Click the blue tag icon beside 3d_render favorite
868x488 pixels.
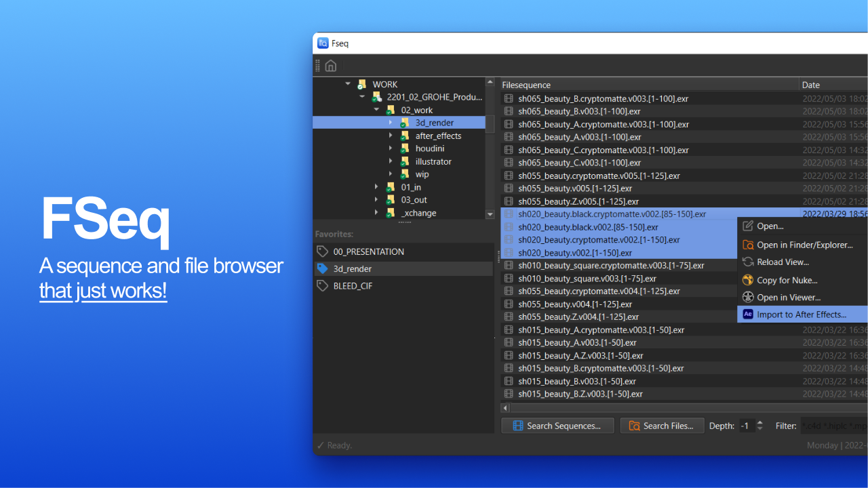(x=323, y=269)
